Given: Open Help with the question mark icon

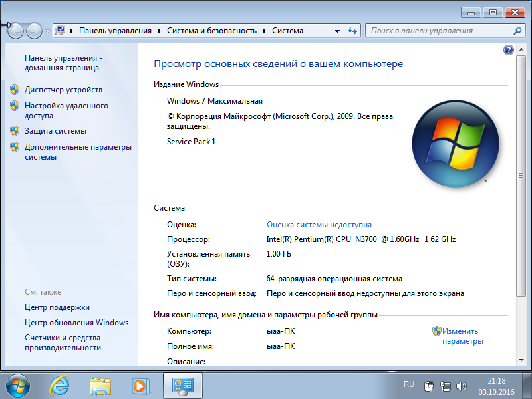Looking at the screenshot, I should 509,50.
